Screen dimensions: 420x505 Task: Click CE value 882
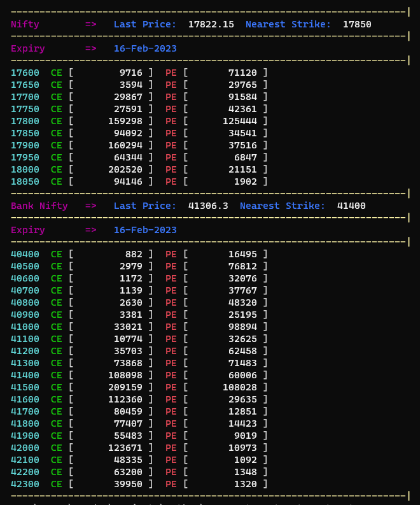134,255
